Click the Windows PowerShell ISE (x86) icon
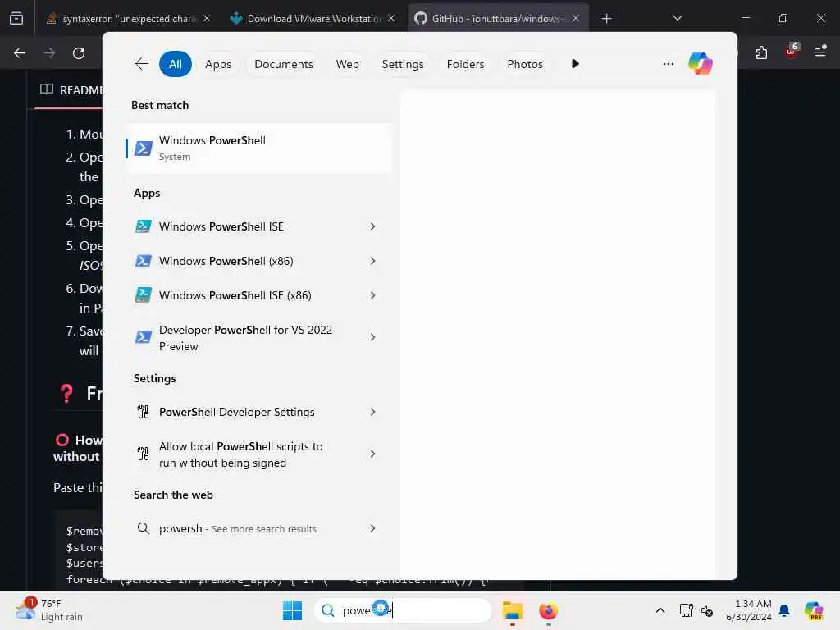The height and width of the screenshot is (630, 840). pyautogui.click(x=143, y=295)
